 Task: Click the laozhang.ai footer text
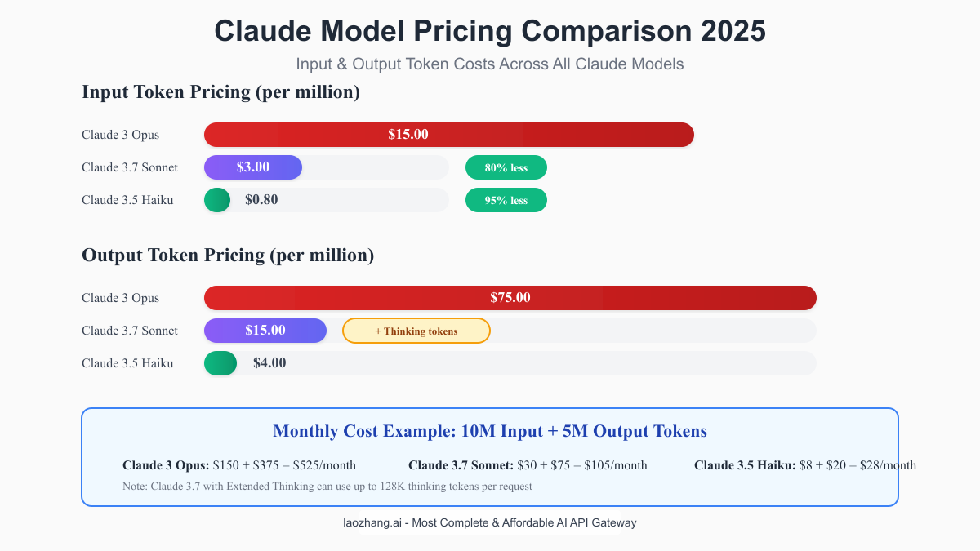coord(490,522)
